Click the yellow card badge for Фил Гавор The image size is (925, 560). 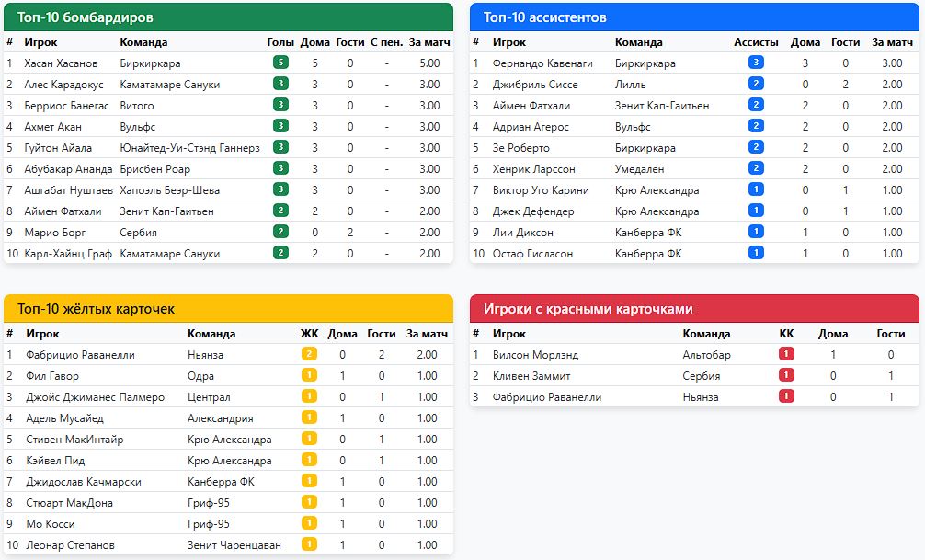[309, 375]
